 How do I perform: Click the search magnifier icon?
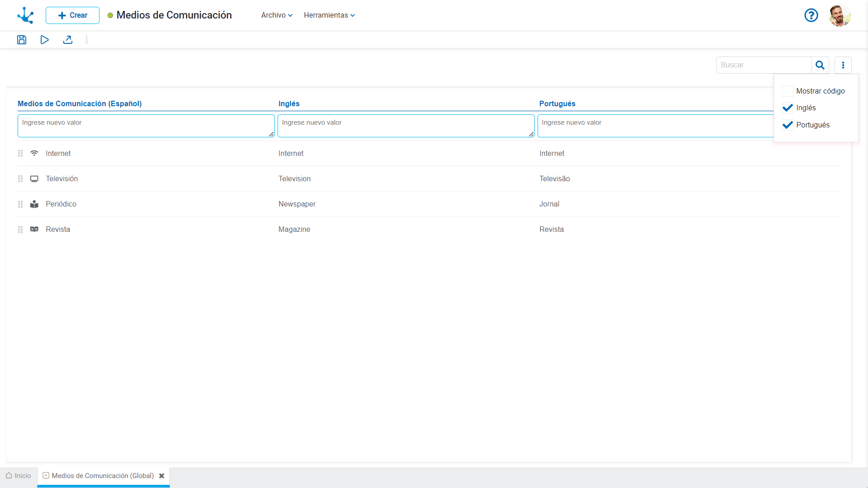pos(820,65)
